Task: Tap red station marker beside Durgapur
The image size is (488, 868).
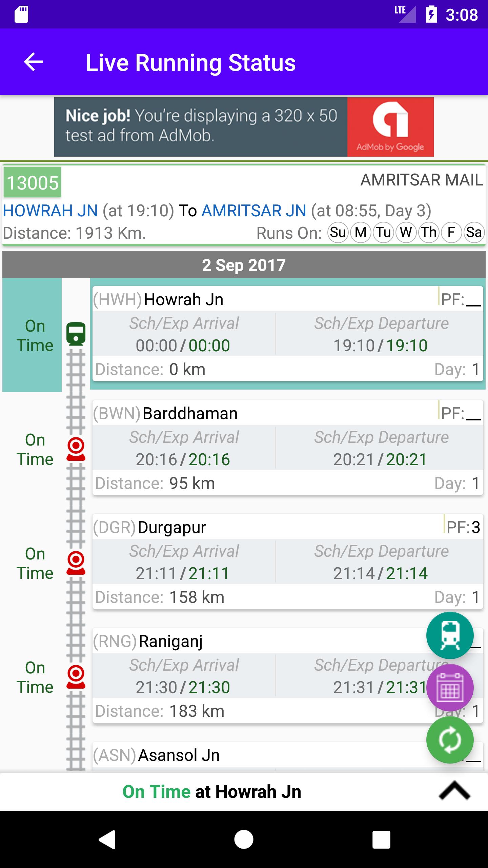Action: [x=76, y=563]
